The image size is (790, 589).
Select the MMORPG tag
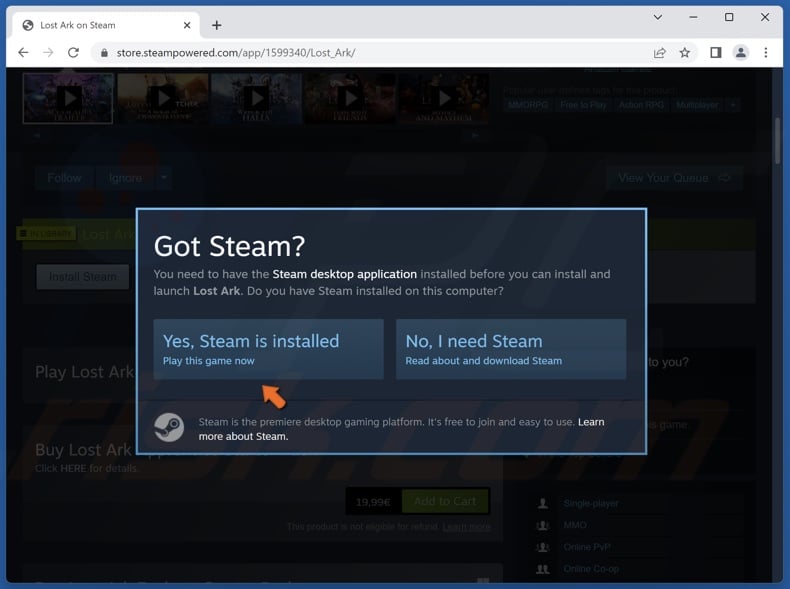(x=529, y=105)
